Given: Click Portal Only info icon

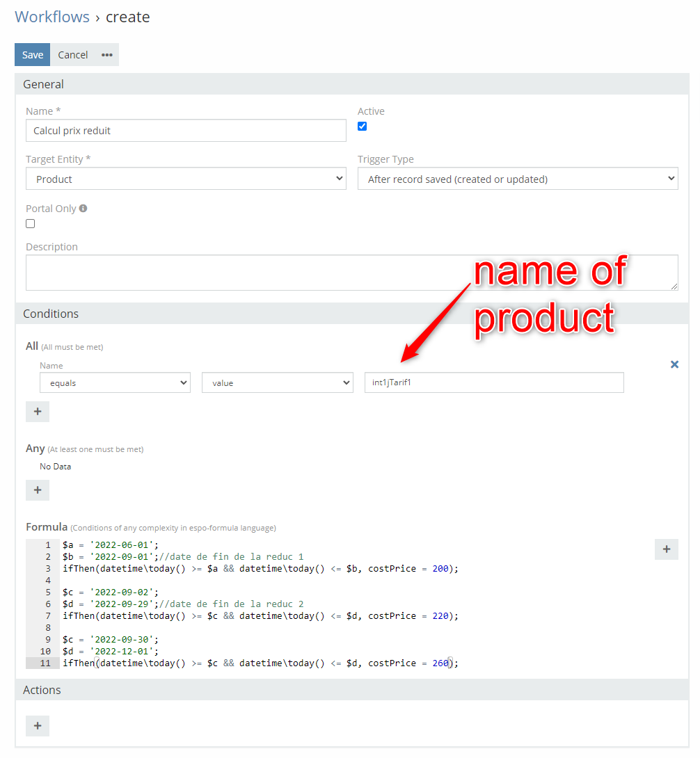Looking at the screenshot, I should click(83, 208).
